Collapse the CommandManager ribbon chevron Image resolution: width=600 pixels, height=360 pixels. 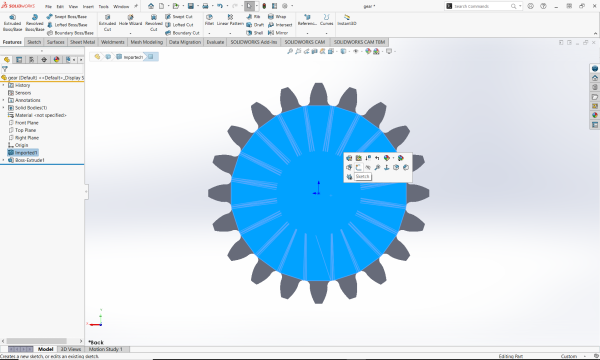595,33
